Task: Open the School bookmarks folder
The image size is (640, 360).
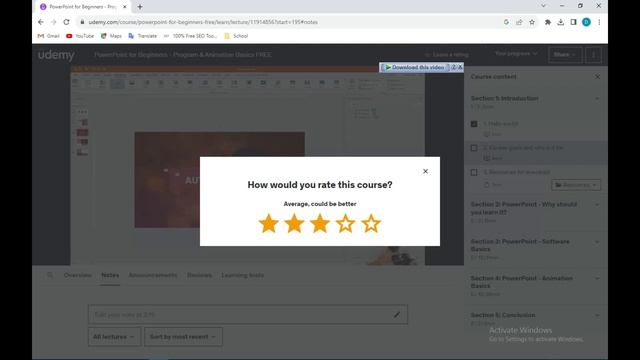Action: (236, 36)
